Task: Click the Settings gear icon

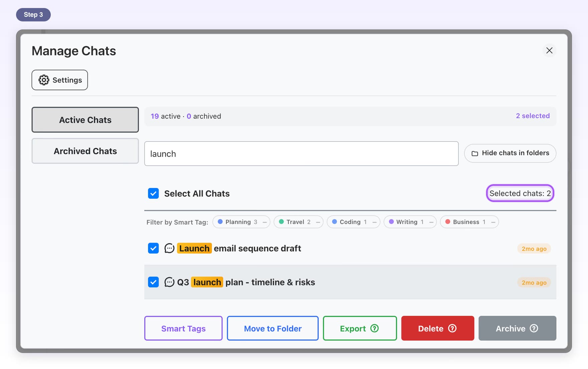Action: pyautogui.click(x=44, y=80)
